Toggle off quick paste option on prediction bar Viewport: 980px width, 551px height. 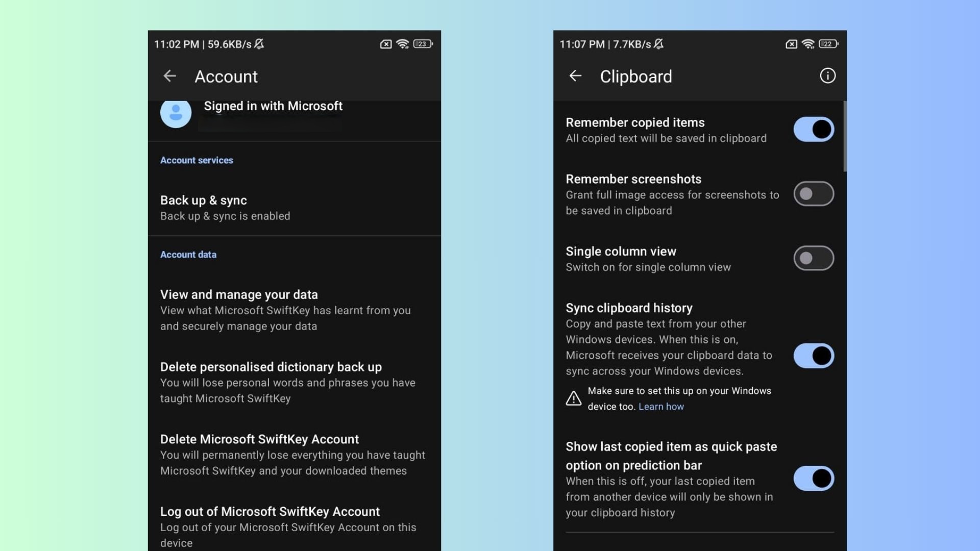point(813,479)
